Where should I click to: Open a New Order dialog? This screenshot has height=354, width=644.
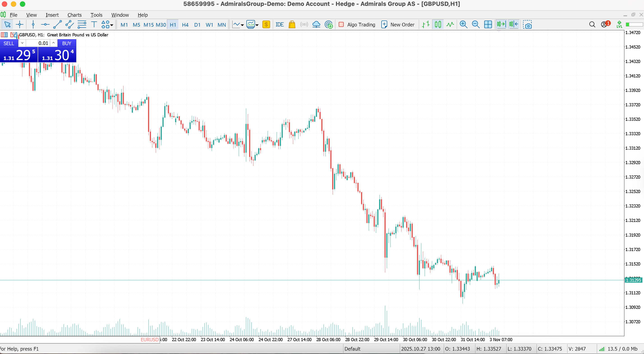point(398,25)
